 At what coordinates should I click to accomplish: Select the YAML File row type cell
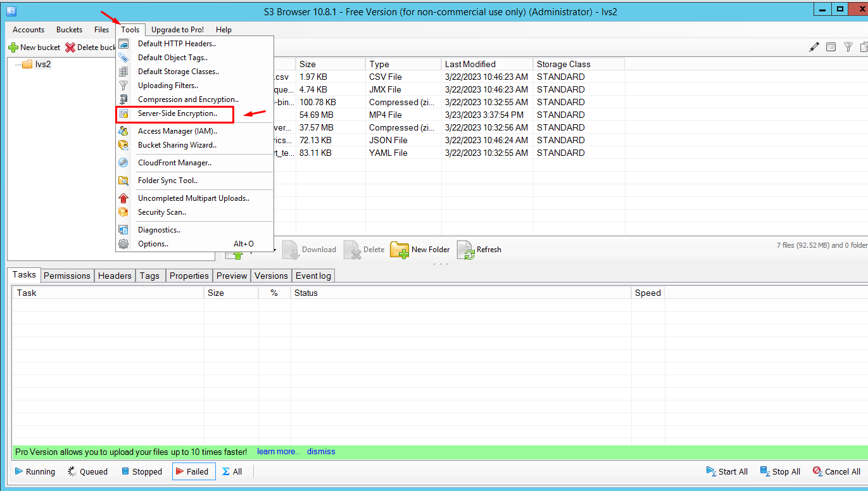[403, 153]
